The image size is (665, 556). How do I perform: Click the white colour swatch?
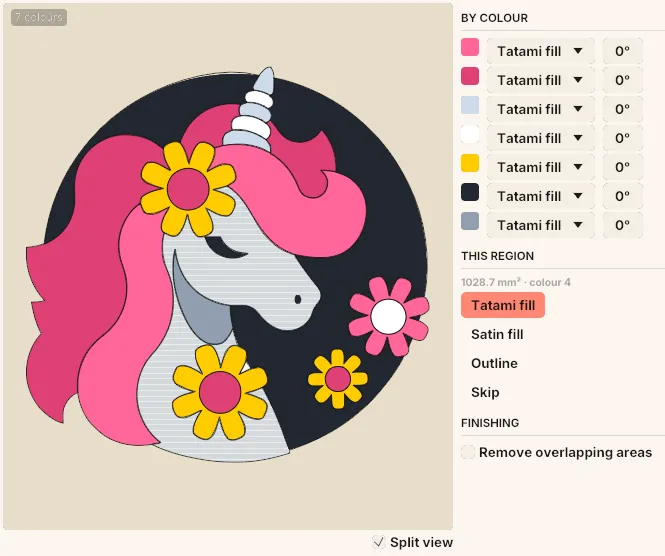coord(470,134)
